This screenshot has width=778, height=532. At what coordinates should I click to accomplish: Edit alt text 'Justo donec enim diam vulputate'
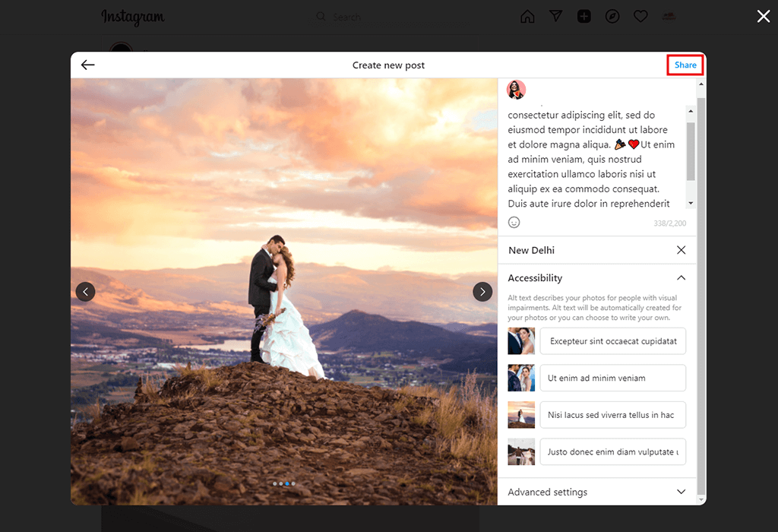(613, 451)
